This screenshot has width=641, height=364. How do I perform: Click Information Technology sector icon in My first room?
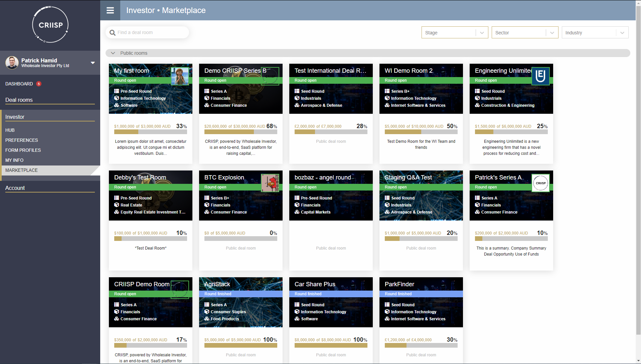(x=117, y=98)
